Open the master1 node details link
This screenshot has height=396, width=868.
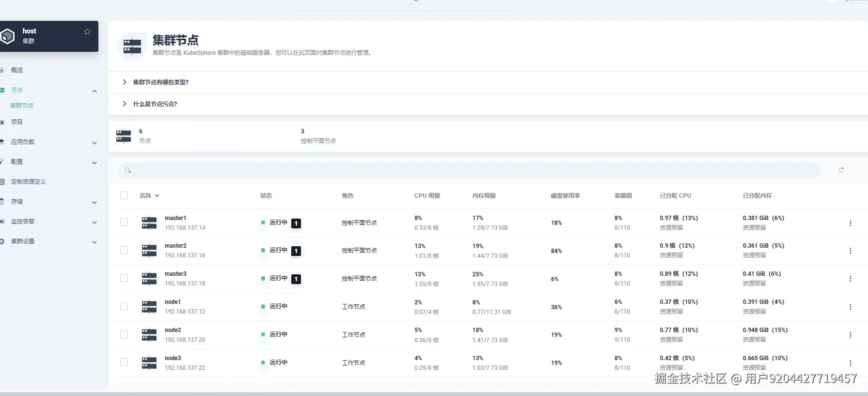tap(175, 218)
